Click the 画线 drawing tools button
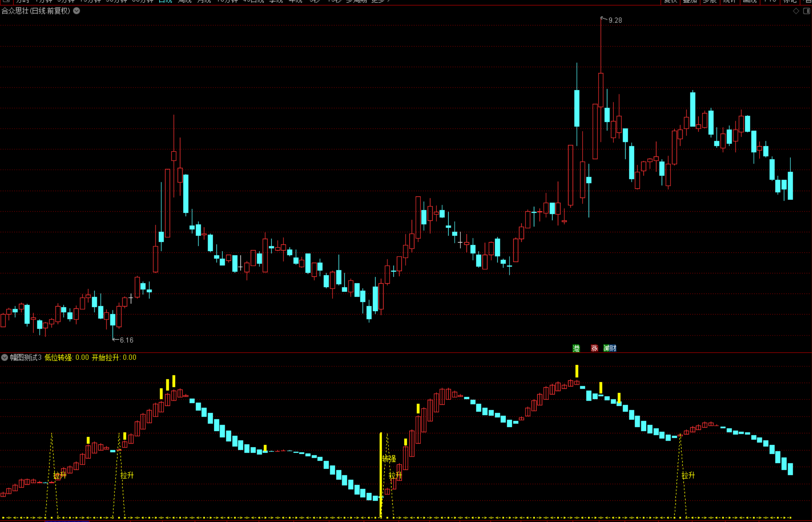The width and height of the screenshot is (812, 522). pyautogui.click(x=750, y=1)
